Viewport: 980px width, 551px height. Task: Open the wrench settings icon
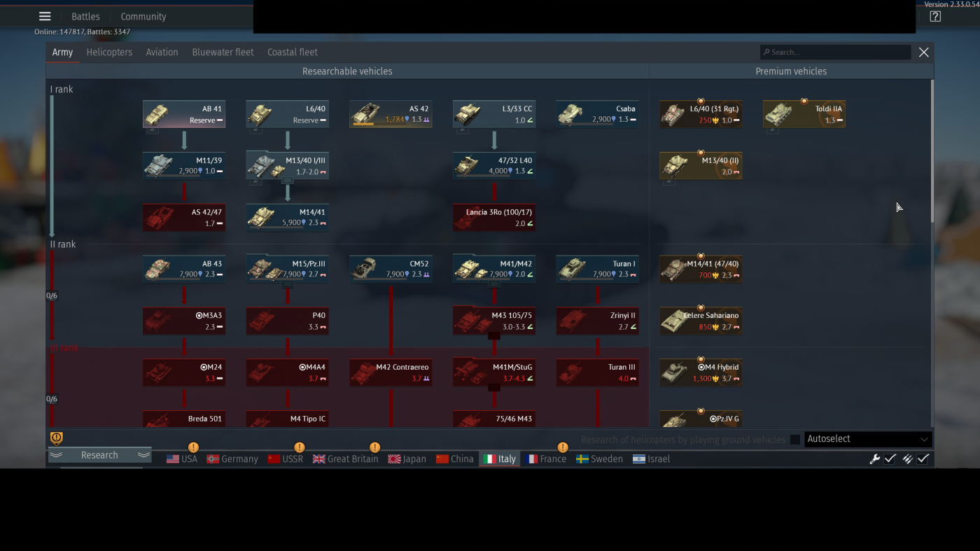pos(874,459)
